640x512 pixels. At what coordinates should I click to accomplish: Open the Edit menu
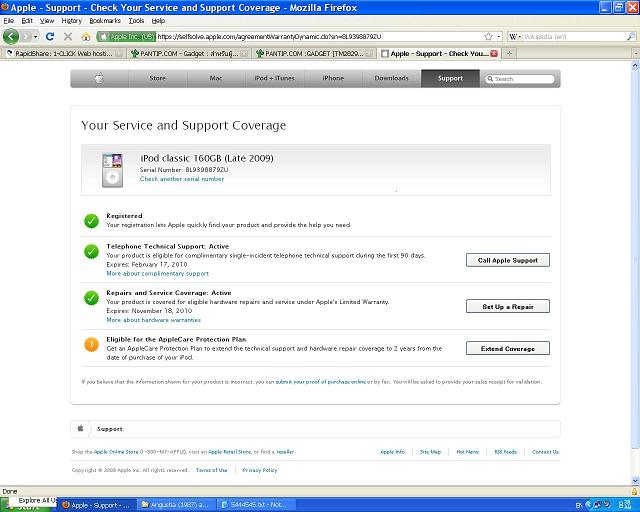click(x=27, y=20)
